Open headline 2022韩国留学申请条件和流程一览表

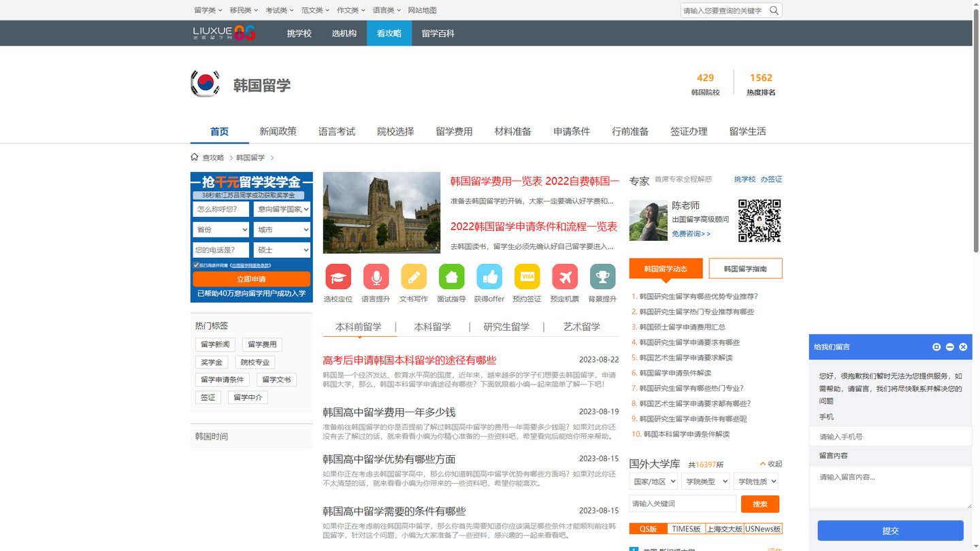[x=534, y=227]
